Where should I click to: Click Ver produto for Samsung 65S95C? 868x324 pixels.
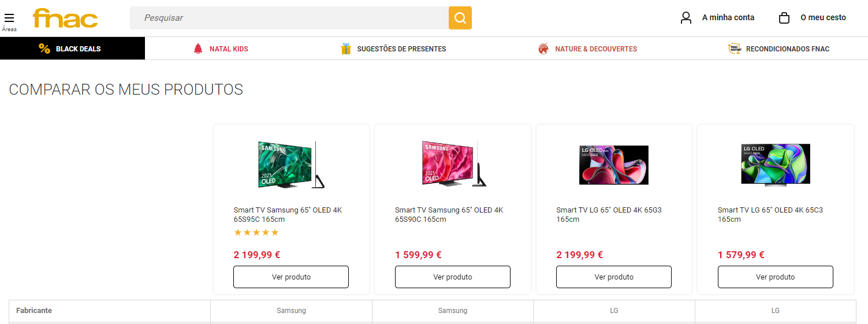tap(291, 277)
